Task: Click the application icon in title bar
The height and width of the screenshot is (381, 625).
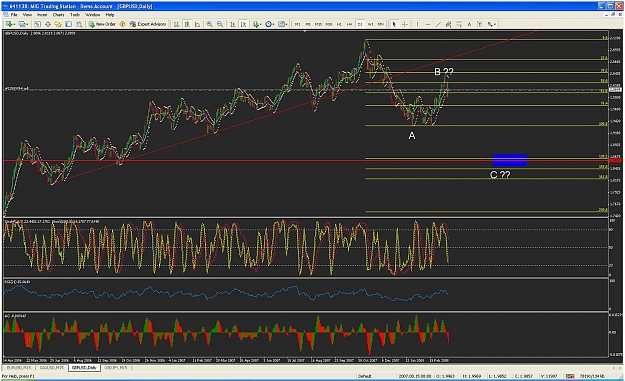Action: pos(5,6)
